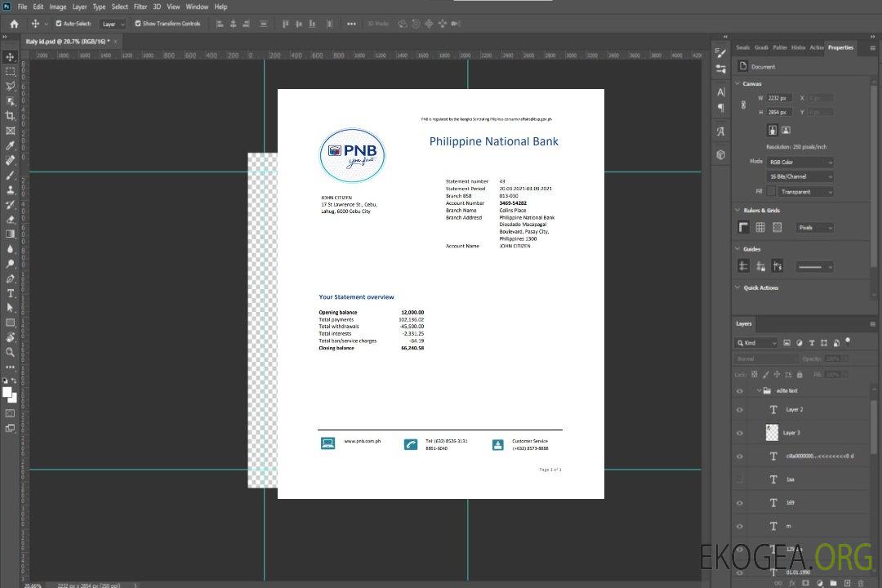This screenshot has width=882, height=588.
Task: Select the Rectangle shape tool
Action: tap(10, 323)
